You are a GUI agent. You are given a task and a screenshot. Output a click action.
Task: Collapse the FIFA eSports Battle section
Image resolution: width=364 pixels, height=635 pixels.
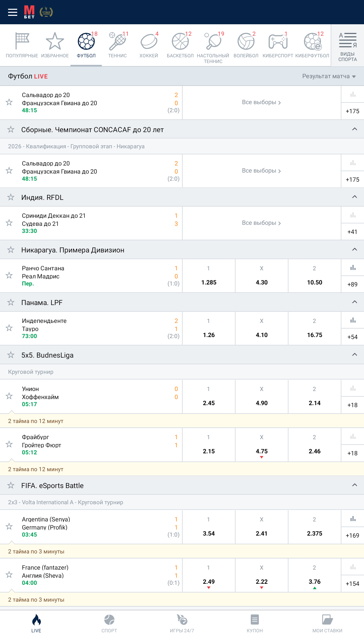(354, 485)
